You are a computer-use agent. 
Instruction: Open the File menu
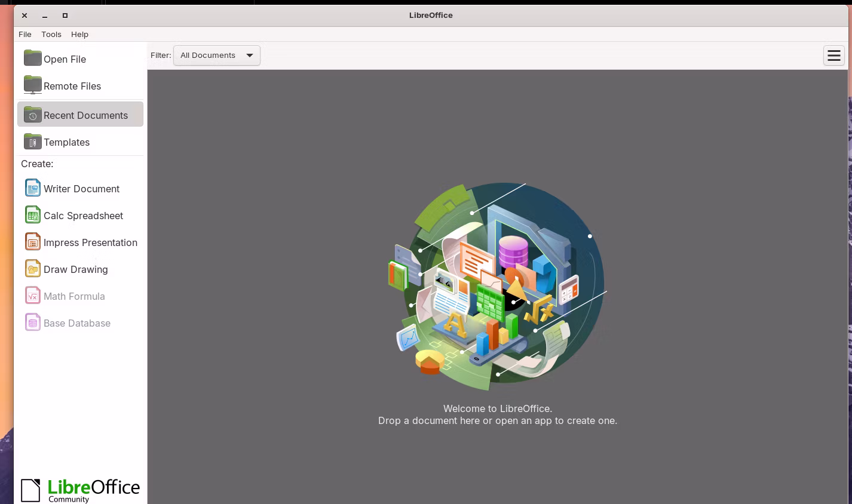click(x=25, y=34)
